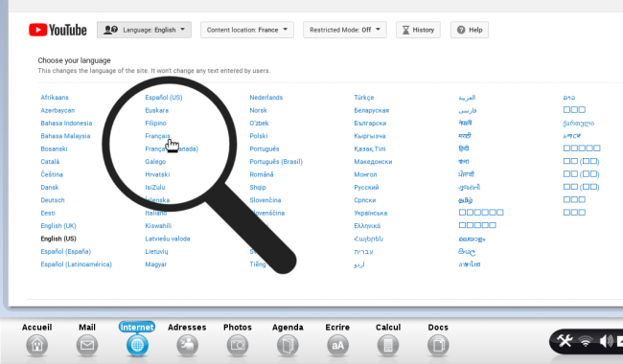Expand the Content location: France dropdown
The width and height of the screenshot is (623, 364).
click(247, 30)
